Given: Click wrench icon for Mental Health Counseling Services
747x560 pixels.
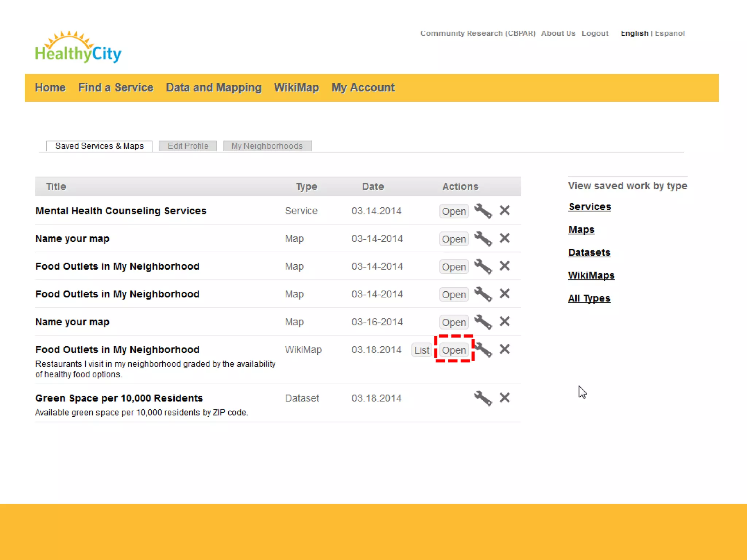Looking at the screenshot, I should (x=483, y=211).
